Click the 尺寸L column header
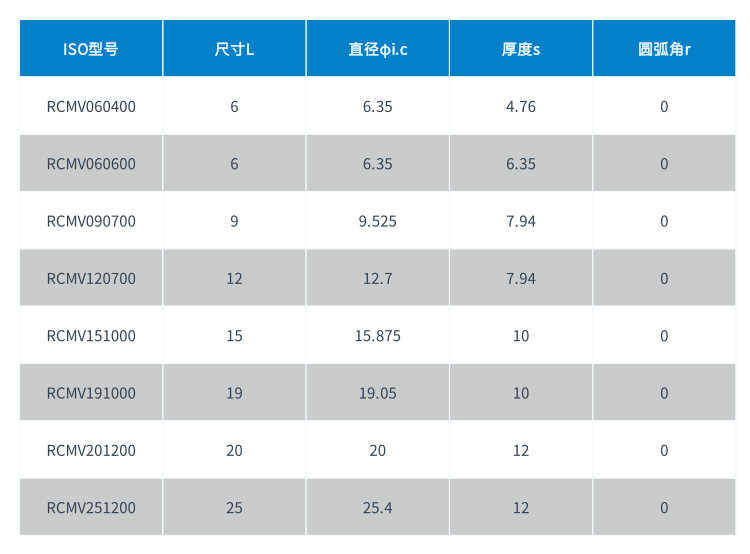Screen dimensions: 750x554 point(234,48)
